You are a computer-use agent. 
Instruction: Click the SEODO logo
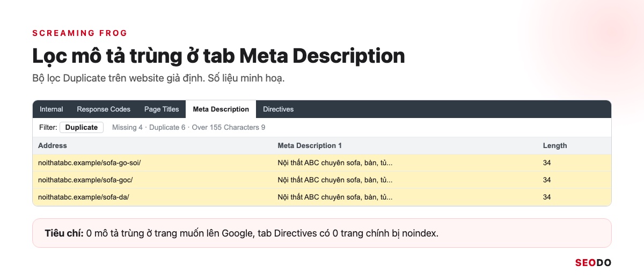pyautogui.click(x=593, y=263)
